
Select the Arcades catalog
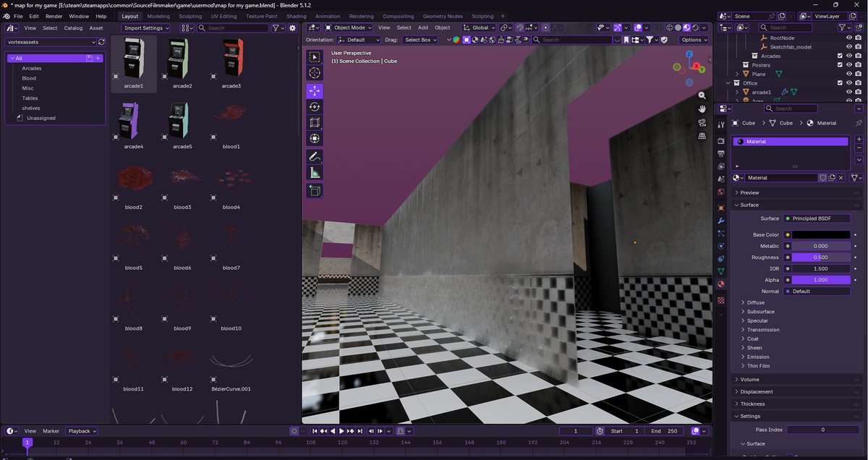[x=32, y=68]
